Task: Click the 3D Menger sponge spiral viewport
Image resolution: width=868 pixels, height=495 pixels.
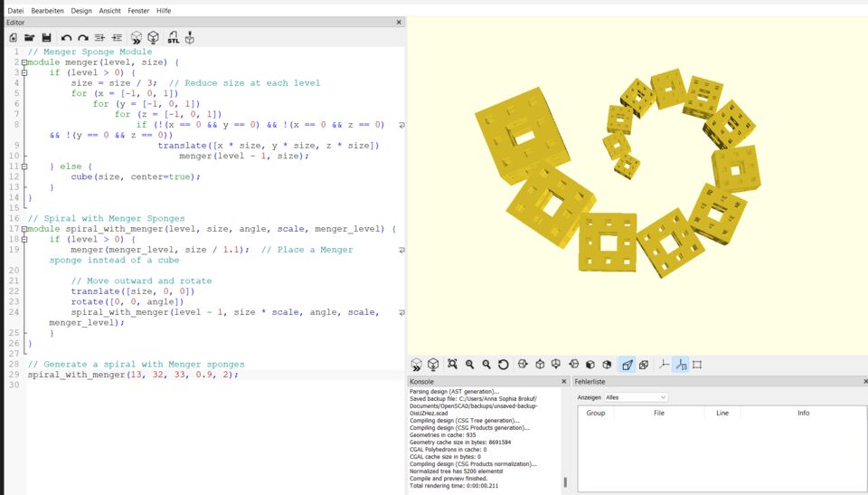Action: coord(637,186)
